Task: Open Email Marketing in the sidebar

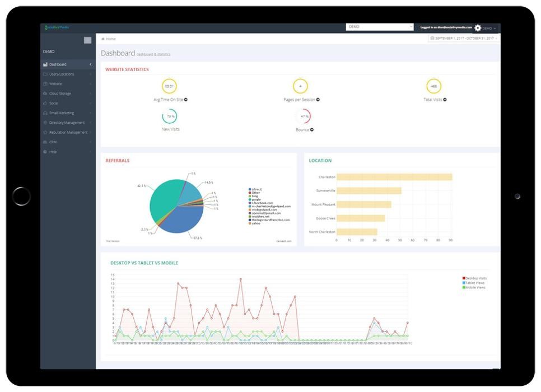Action: tap(62, 113)
